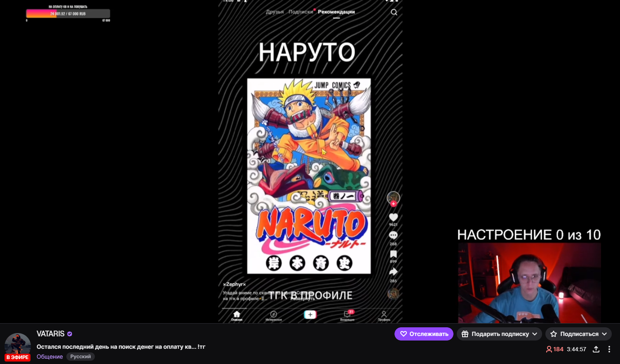Viewport: 620px width, 364px height.
Task: Open the spinning sound disc icon
Action: (393, 294)
